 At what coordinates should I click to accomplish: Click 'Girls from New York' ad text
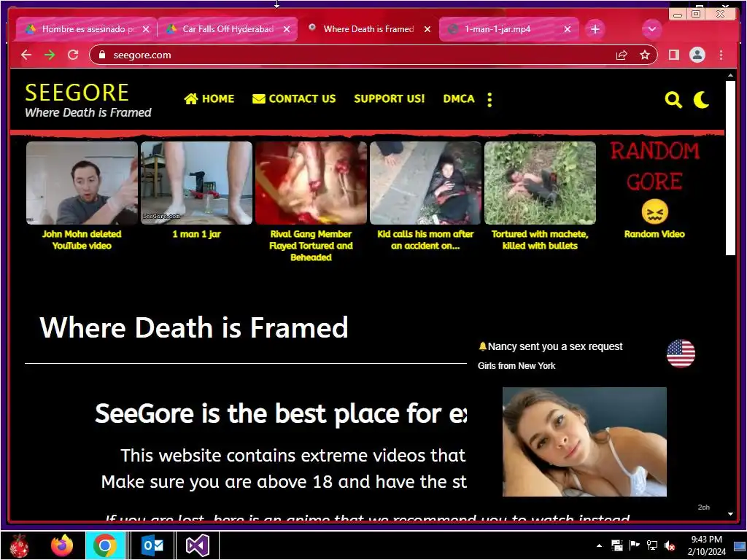tap(516, 366)
